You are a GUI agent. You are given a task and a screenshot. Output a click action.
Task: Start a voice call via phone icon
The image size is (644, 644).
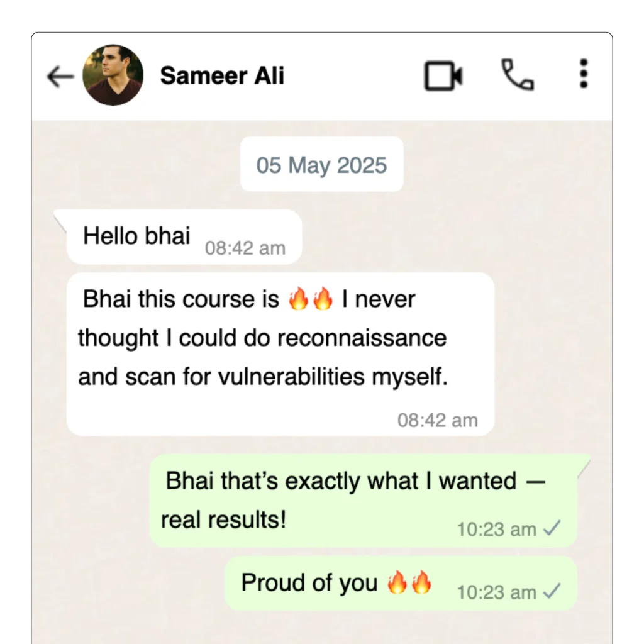[x=518, y=75]
